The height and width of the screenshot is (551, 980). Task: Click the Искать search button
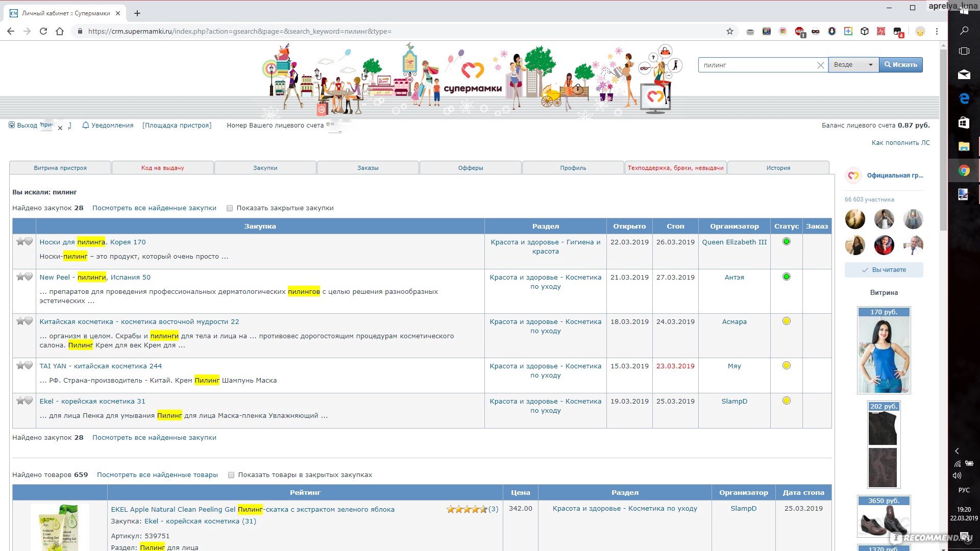tap(901, 65)
